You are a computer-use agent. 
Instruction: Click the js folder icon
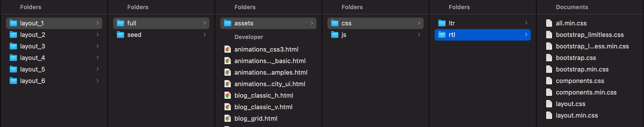tap(335, 35)
